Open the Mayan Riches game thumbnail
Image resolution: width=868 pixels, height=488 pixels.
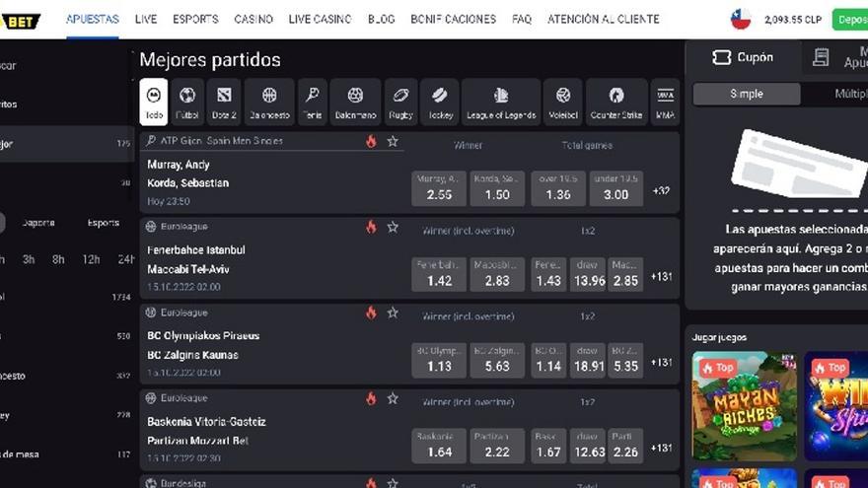(x=745, y=406)
